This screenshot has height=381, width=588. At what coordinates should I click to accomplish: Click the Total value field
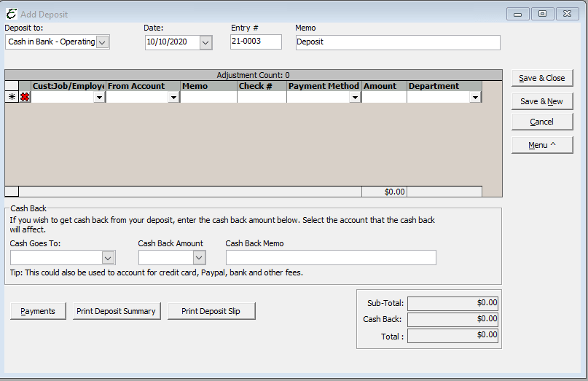[453, 336]
